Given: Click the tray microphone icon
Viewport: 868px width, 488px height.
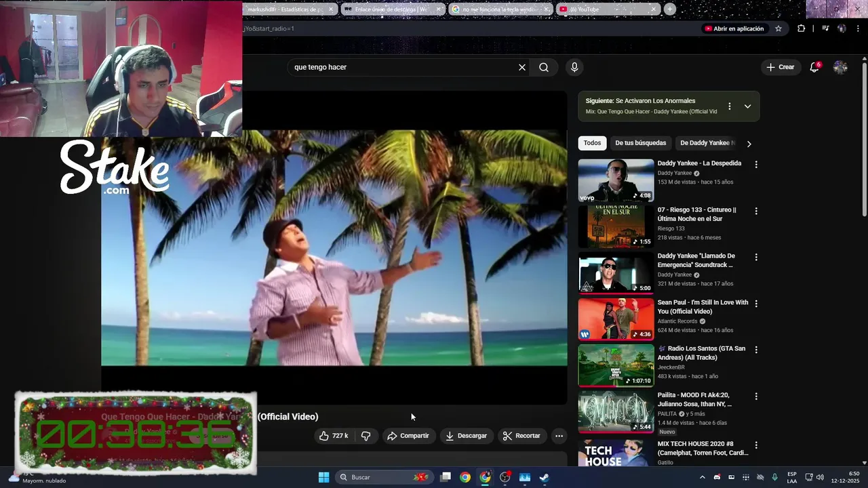Looking at the screenshot, I should point(774,477).
